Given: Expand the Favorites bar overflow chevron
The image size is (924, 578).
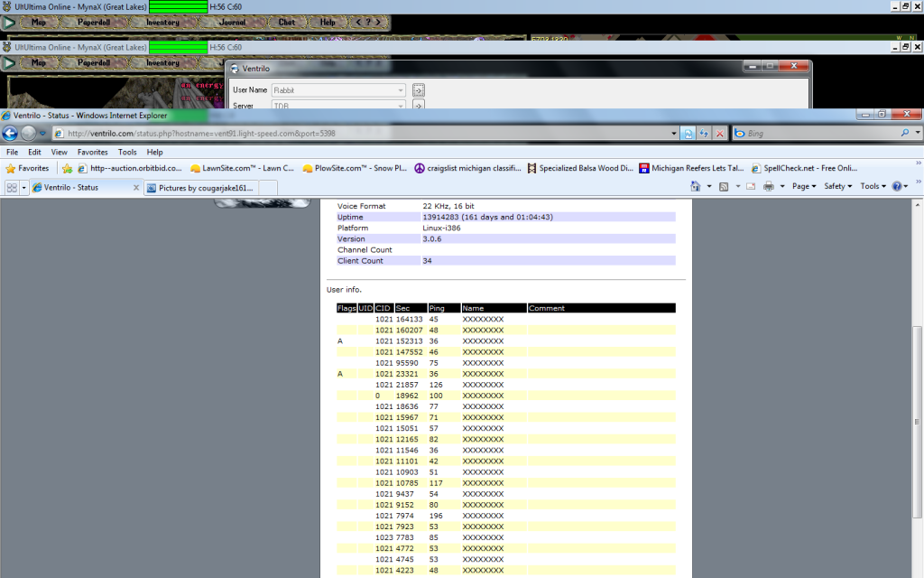Looking at the screenshot, I should tap(918, 163).
